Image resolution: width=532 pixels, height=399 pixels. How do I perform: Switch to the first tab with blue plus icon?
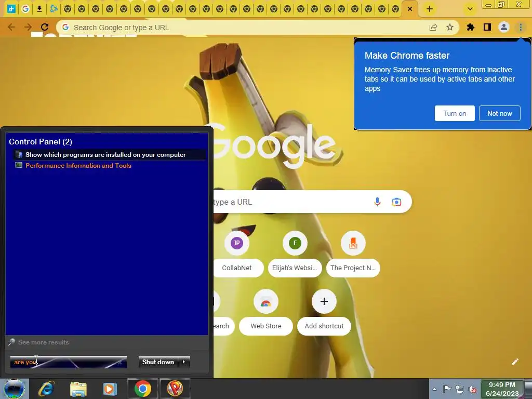(11, 9)
